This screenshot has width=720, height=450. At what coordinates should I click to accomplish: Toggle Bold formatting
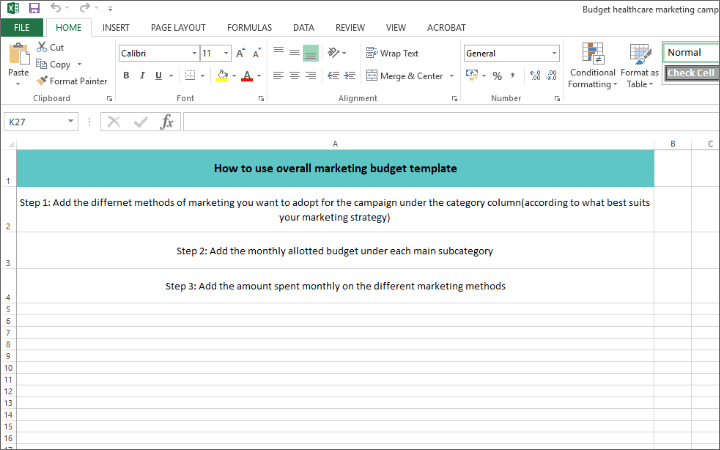pyautogui.click(x=126, y=76)
